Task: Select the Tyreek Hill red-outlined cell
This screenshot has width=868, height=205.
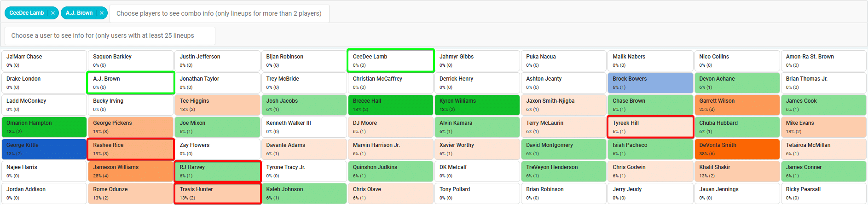Action: (650, 127)
